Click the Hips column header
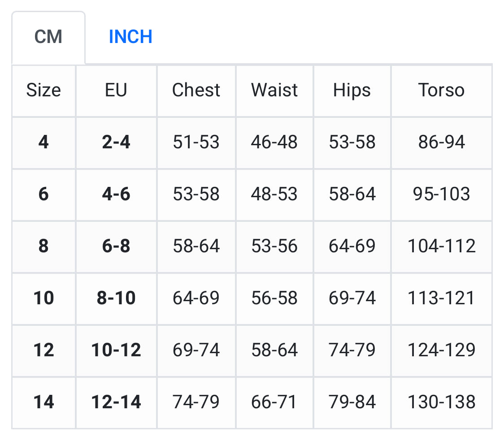The image size is (504, 441). (x=352, y=90)
